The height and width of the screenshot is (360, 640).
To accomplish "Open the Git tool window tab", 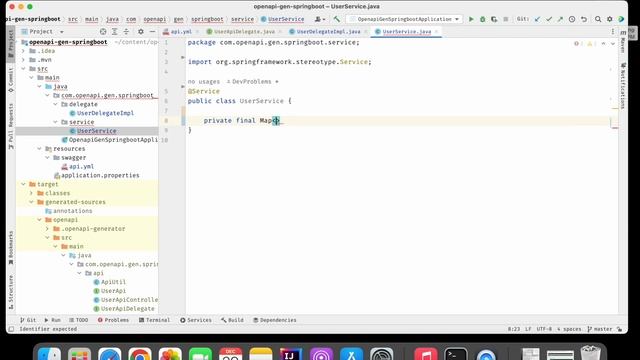I will pos(28,320).
